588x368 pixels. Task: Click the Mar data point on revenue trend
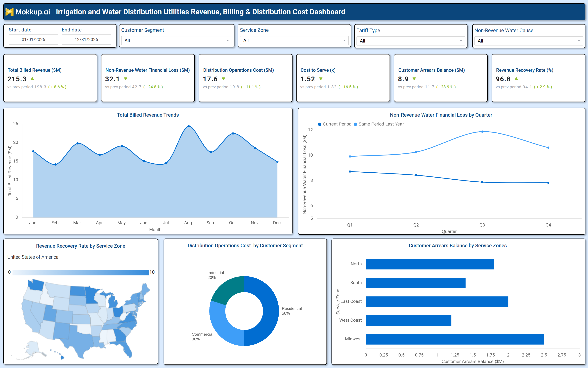tap(78, 143)
